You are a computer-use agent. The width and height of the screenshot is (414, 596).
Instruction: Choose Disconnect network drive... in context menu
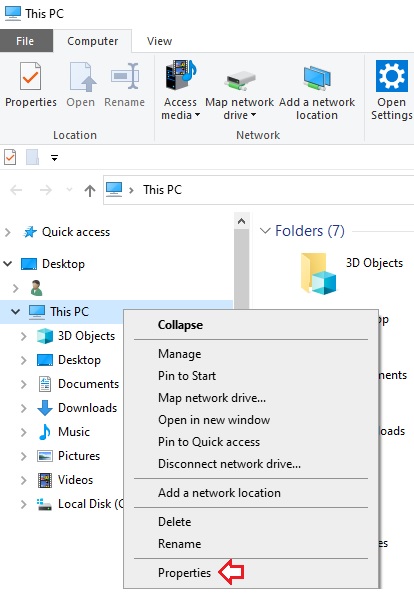[251, 464]
